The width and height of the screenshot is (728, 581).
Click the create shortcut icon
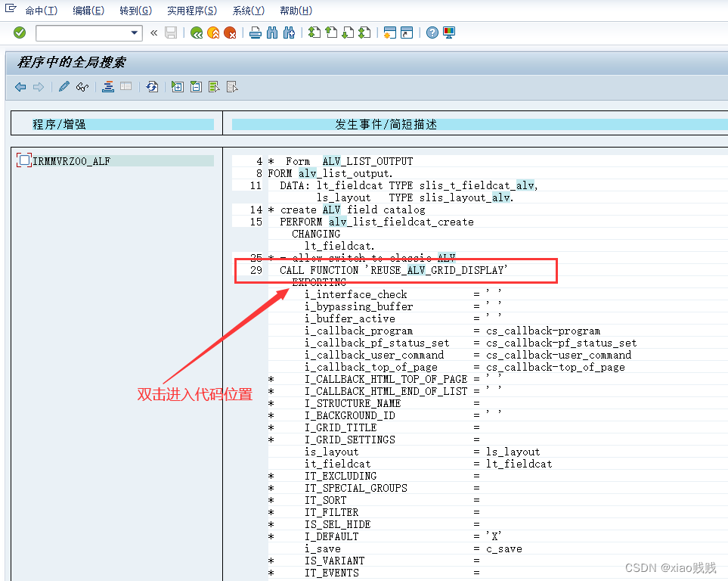[406, 33]
